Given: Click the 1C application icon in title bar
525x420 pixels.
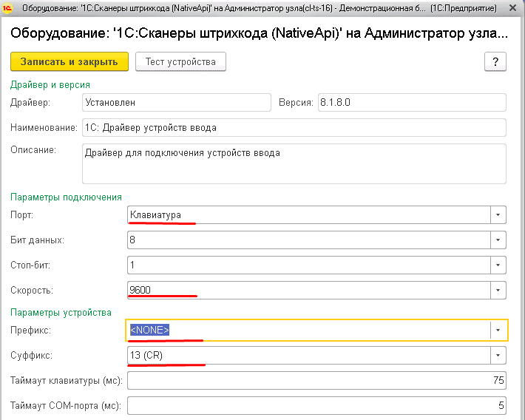Looking at the screenshot, I should (7, 7).
